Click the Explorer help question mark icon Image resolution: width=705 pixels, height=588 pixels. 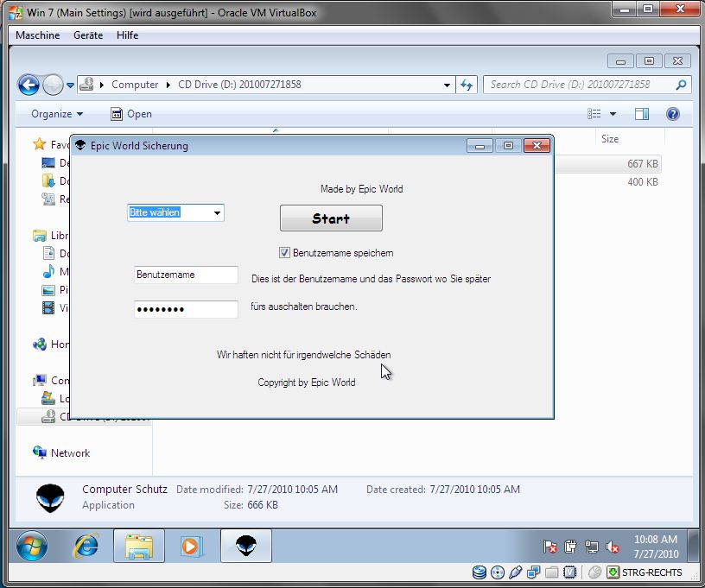(x=673, y=114)
